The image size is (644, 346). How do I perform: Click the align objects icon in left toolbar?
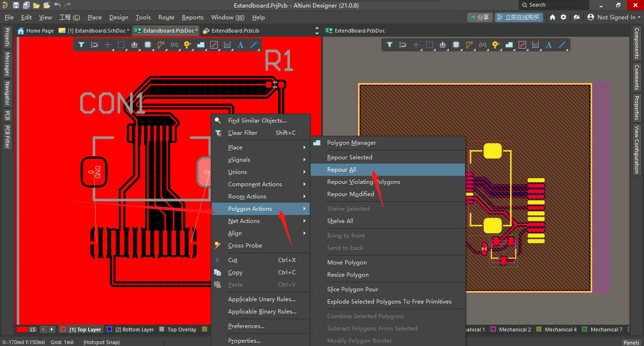tap(134, 45)
